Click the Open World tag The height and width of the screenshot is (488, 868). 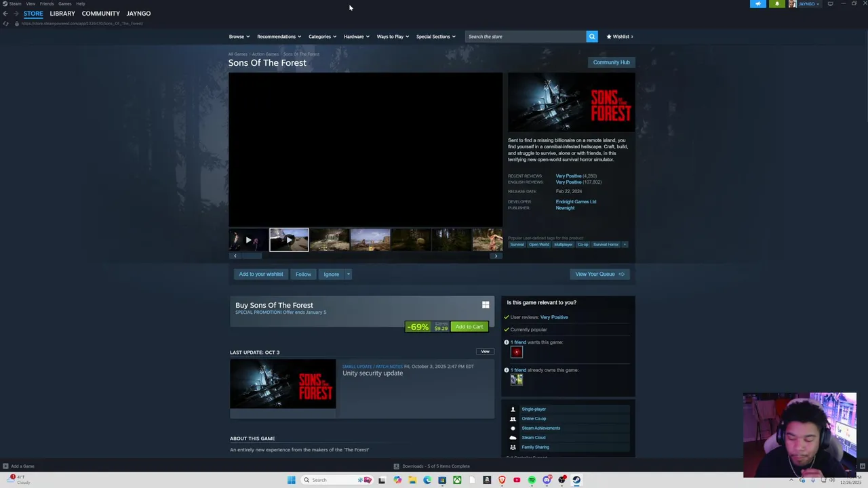539,245
